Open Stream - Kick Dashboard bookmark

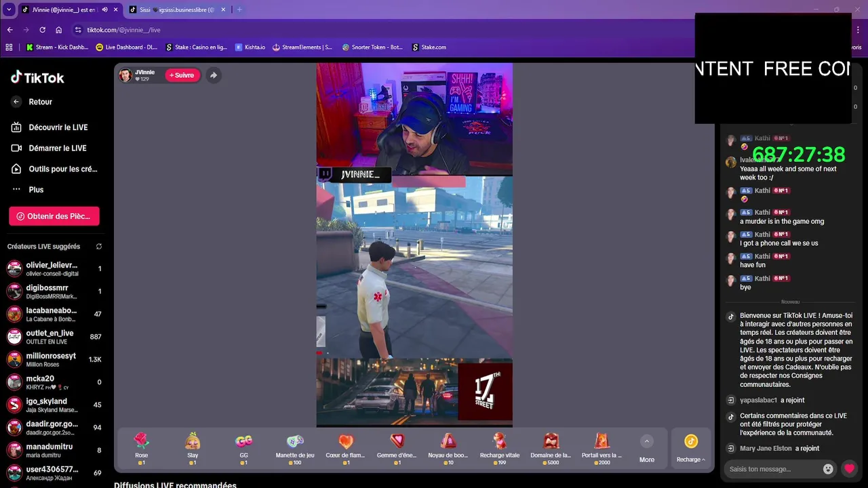pos(58,47)
